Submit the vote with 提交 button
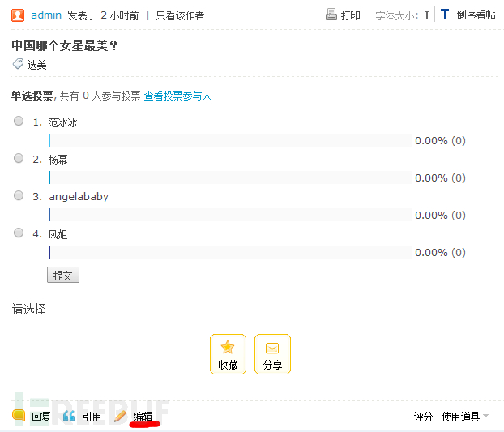504x432 pixels. 63,275
